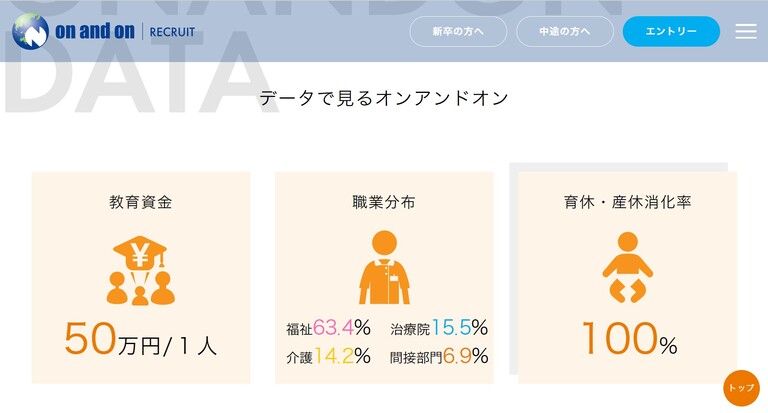This screenshot has height=413, width=768.
Task: Click the on and on globe logo
Action: (x=31, y=31)
